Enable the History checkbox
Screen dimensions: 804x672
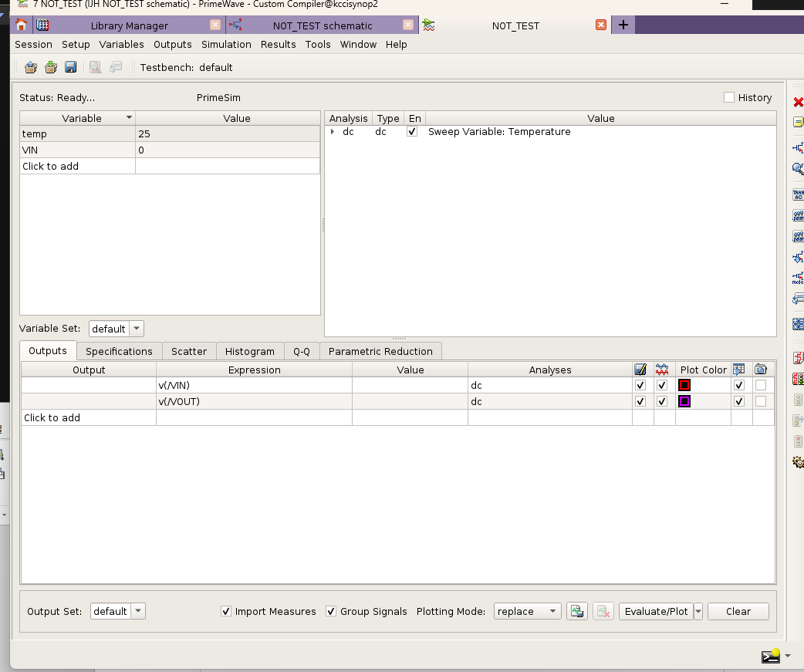728,97
